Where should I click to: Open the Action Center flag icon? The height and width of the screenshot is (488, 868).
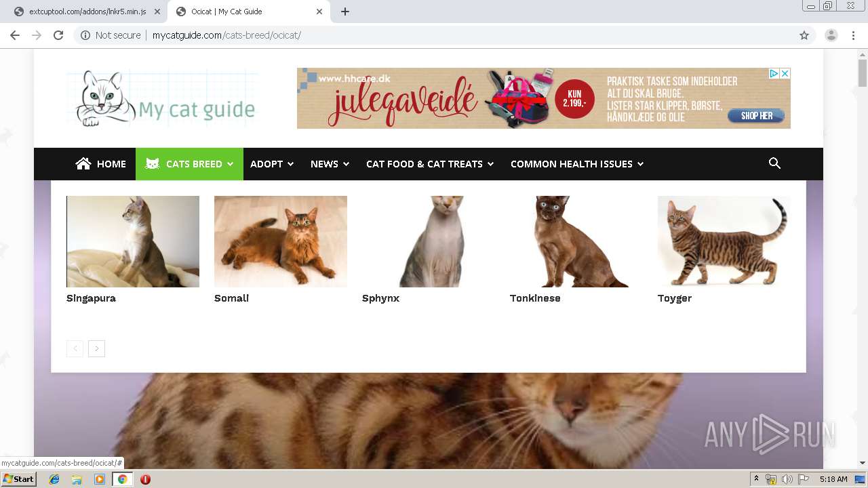[803, 479]
